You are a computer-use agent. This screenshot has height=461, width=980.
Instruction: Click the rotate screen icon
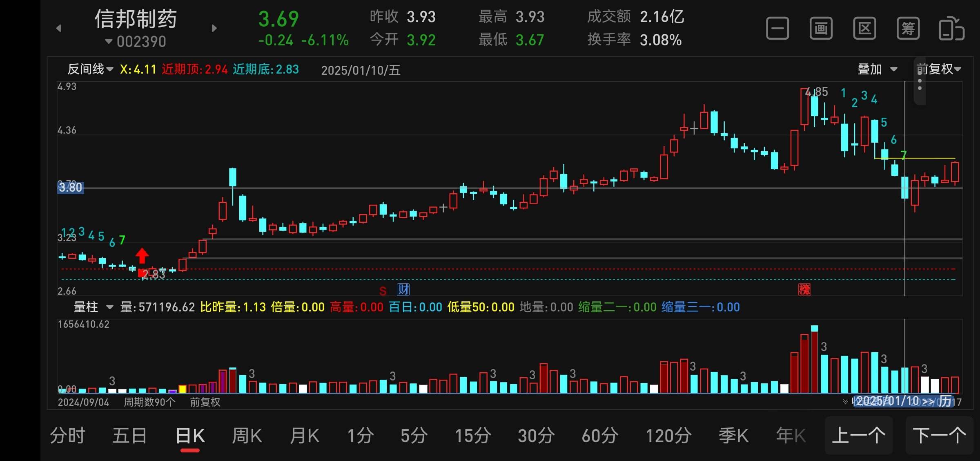pyautogui.click(x=951, y=29)
